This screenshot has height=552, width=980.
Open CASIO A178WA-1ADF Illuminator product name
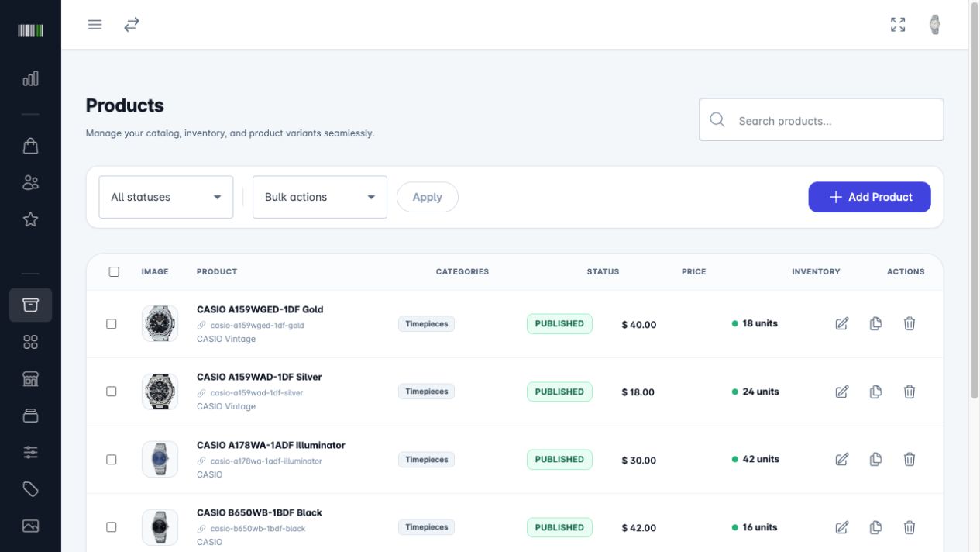pyautogui.click(x=270, y=445)
